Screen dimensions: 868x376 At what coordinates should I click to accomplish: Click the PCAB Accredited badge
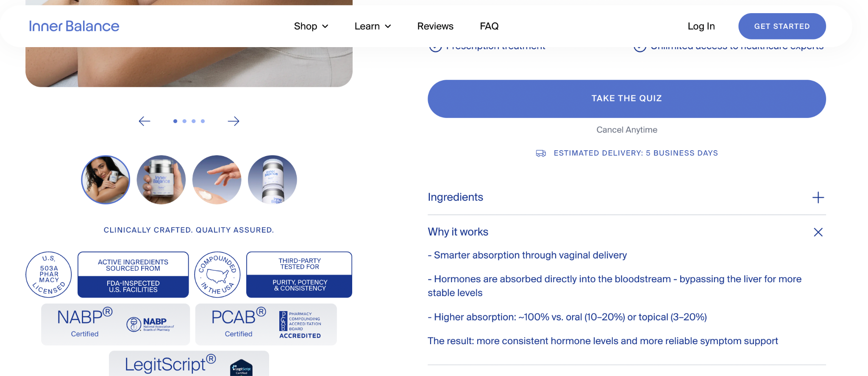[266, 324]
